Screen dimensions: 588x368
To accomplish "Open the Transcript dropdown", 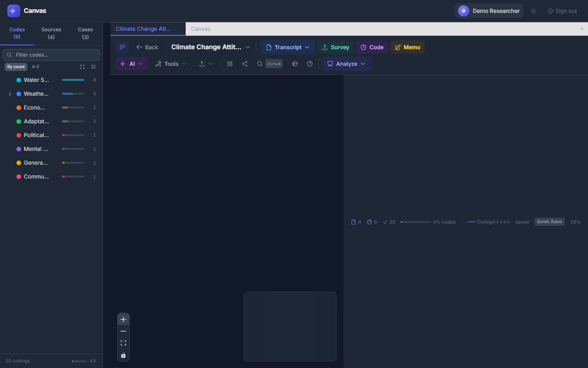I will point(288,47).
